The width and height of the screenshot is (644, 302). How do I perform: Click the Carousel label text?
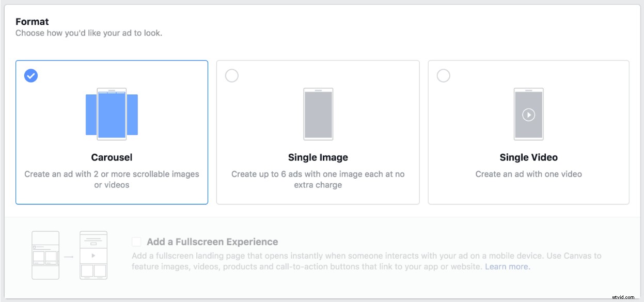112,157
